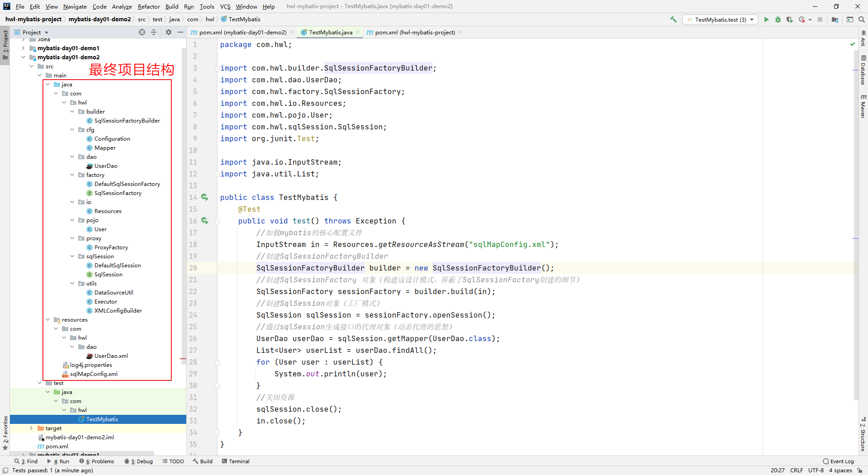The width and height of the screenshot is (868, 475).
Task: Click run gutter icon at line 14
Action: click(205, 197)
